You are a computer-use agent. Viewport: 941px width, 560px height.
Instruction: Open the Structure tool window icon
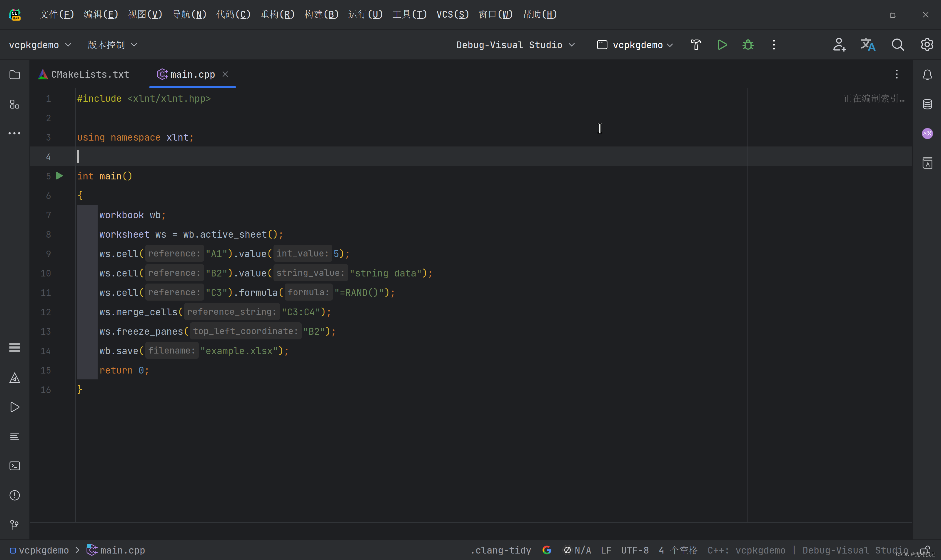coord(15,104)
